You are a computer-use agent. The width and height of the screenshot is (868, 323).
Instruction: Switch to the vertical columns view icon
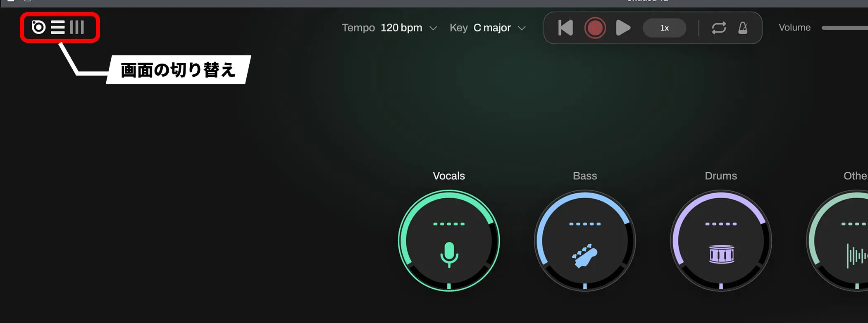coord(77,27)
